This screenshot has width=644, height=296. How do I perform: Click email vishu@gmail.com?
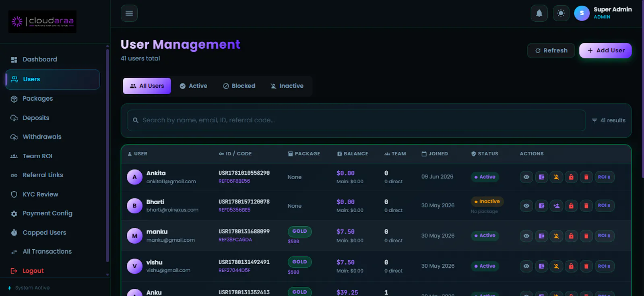168,271
